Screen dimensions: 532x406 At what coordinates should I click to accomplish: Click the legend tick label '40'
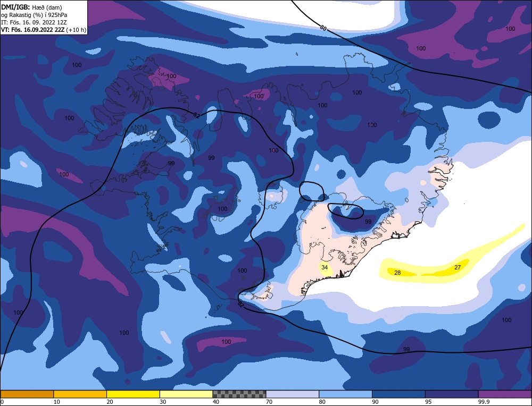point(216,402)
